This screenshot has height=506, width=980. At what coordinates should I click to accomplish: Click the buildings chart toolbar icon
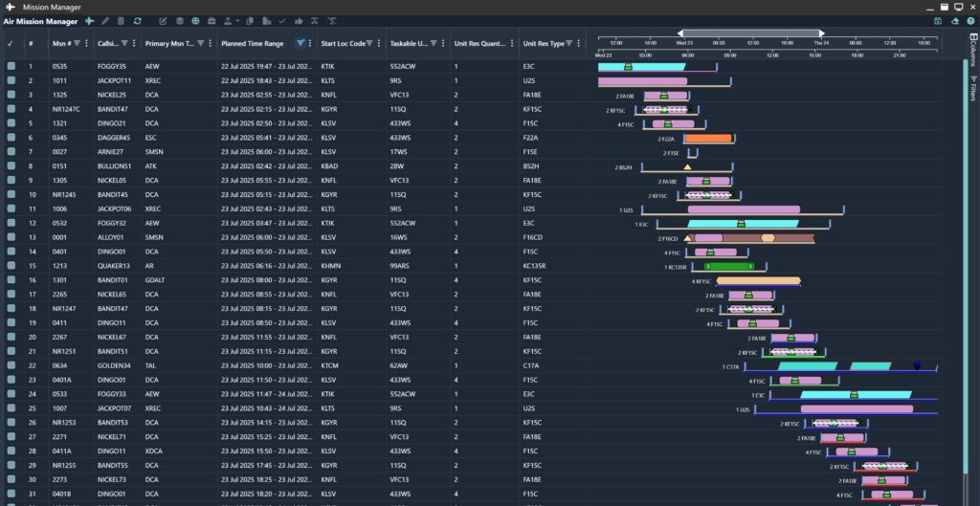[x=266, y=21]
